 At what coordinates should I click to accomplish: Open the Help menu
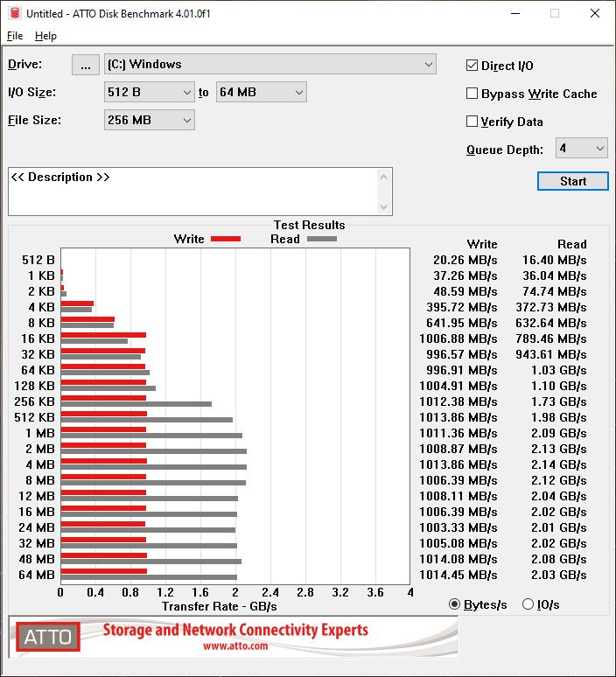[x=45, y=36]
